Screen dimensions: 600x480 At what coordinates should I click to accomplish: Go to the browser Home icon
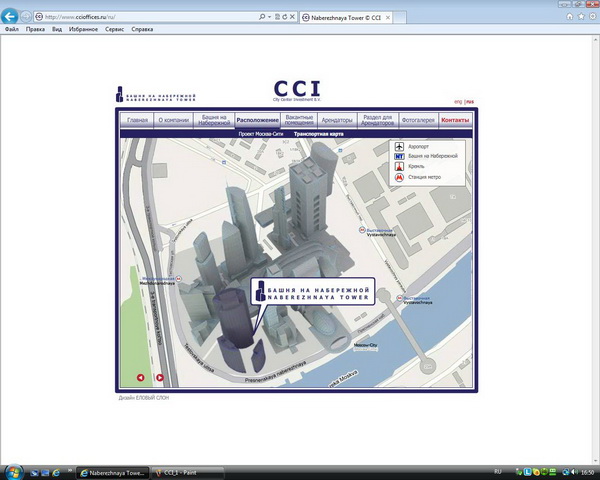click(569, 16)
